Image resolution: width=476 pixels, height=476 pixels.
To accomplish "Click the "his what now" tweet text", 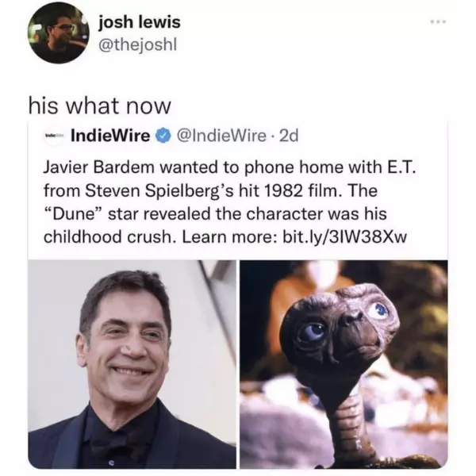I will click(100, 106).
